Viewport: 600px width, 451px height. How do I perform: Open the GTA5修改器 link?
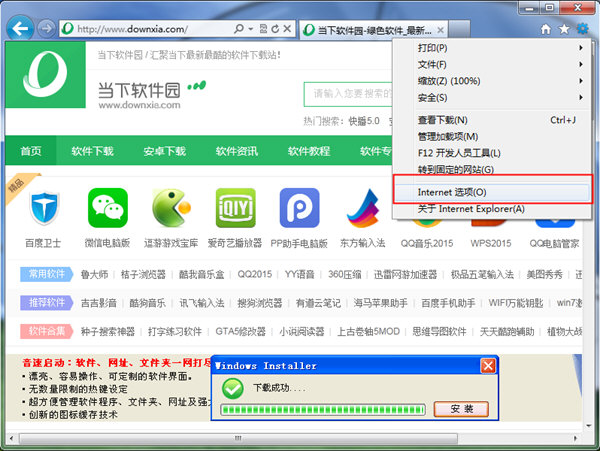pos(240,331)
